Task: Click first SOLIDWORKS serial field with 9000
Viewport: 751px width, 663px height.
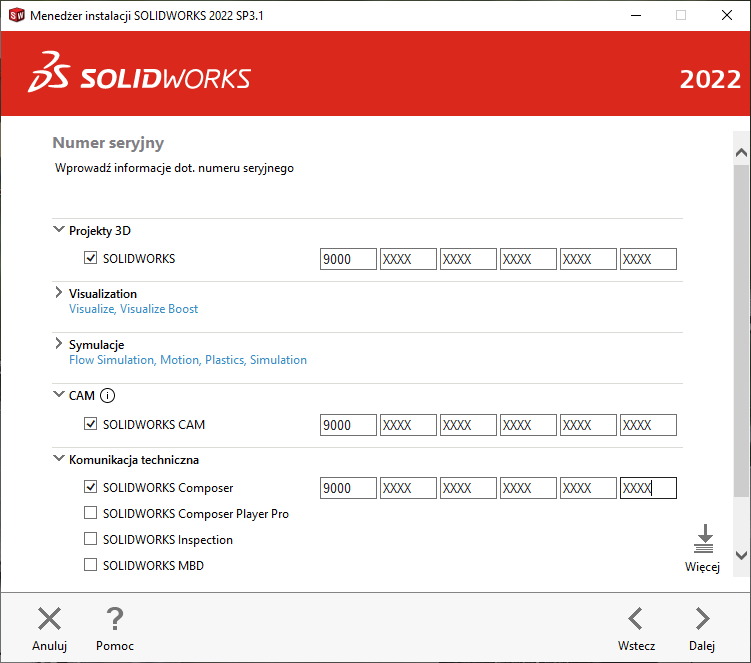Action: [348, 259]
